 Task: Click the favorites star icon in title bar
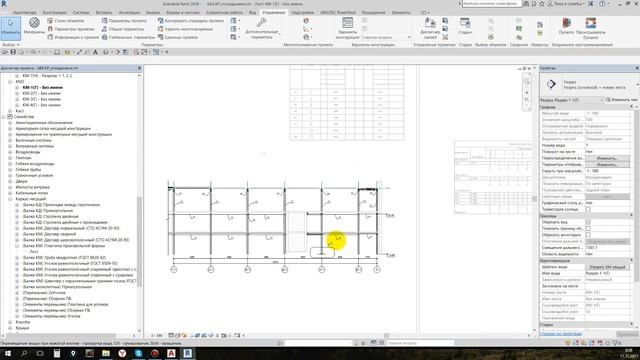pyautogui.click(x=542, y=4)
